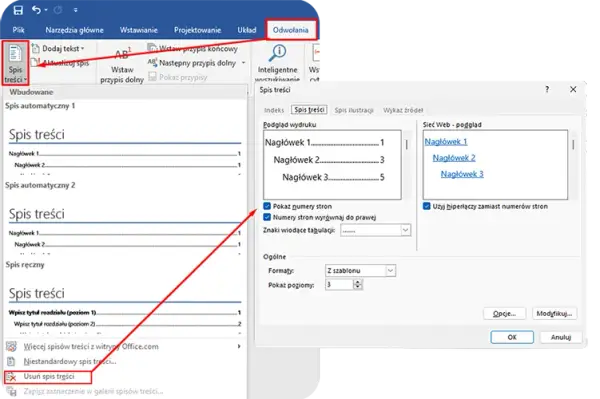
Task: Switch to Narzędzia główne tab
Action: 74,30
